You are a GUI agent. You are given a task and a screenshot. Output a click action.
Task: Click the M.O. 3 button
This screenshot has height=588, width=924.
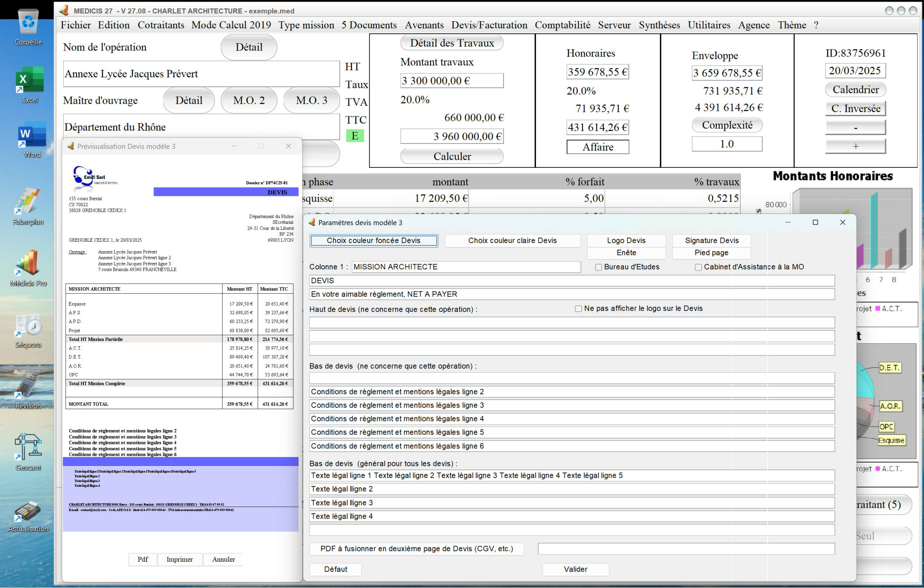pos(311,101)
